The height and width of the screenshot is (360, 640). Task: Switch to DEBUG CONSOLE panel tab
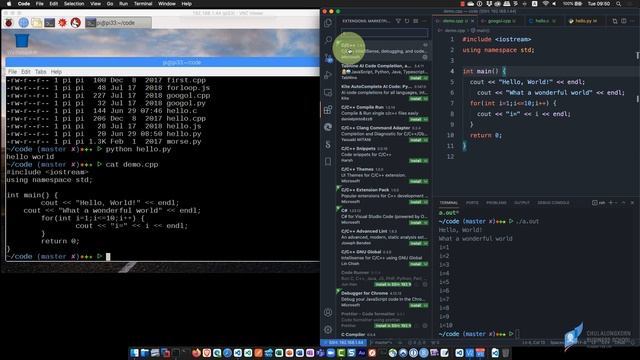553,202
